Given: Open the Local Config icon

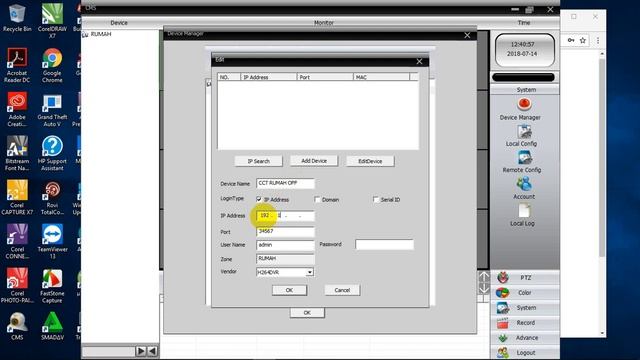Looking at the screenshot, I should tap(524, 132).
